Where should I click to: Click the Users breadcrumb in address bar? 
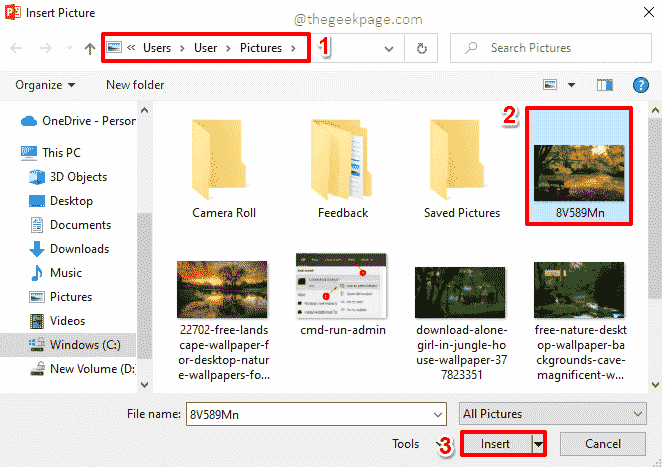(157, 48)
